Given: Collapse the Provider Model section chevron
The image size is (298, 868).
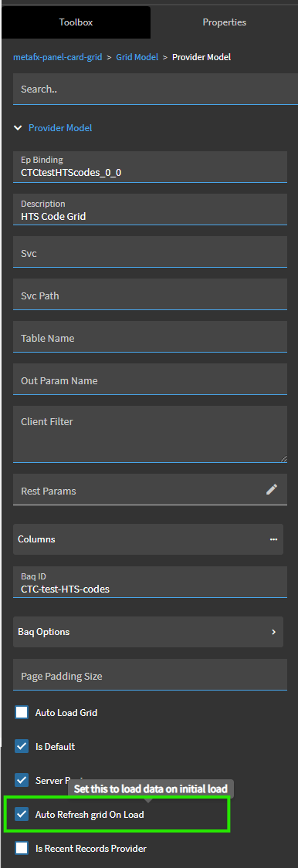Looking at the screenshot, I should click(19, 128).
